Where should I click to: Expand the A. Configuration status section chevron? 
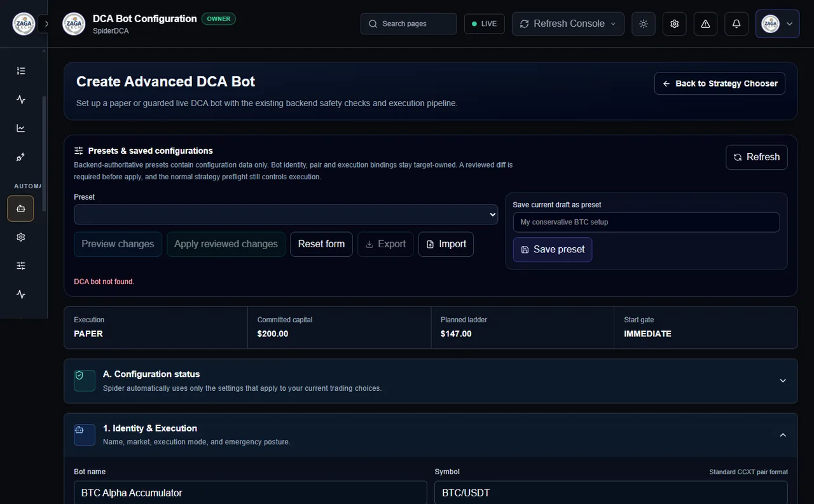[x=783, y=381]
